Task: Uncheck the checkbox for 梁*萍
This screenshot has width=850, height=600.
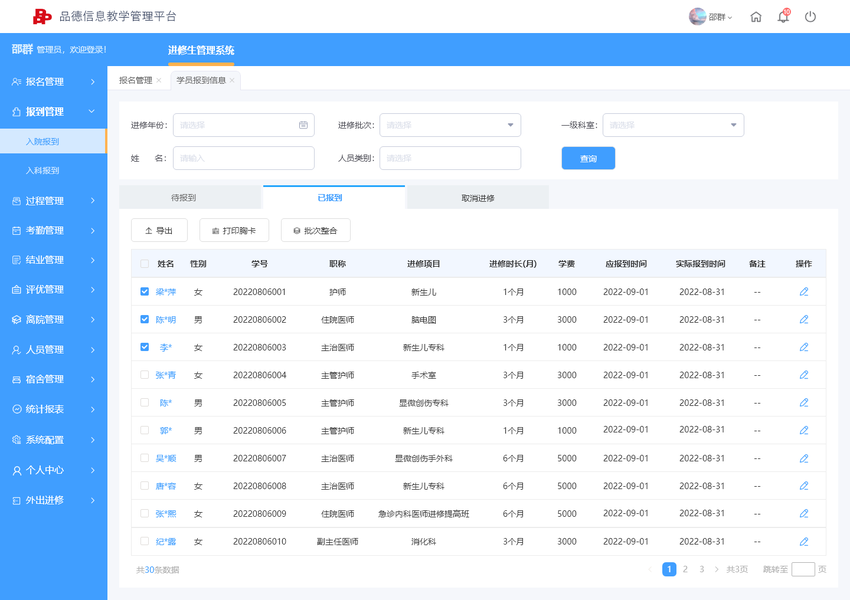Action: (144, 292)
